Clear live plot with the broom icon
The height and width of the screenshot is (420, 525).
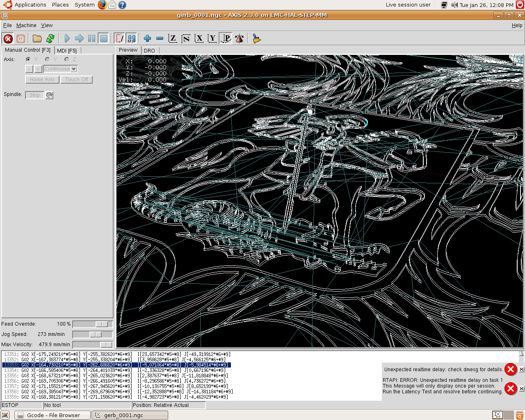coord(256,39)
